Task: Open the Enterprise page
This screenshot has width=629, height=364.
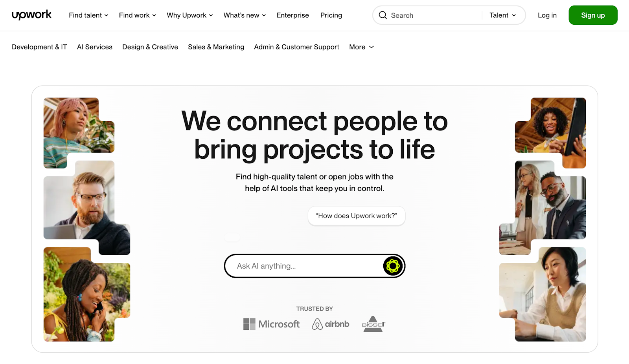Action: click(x=292, y=15)
